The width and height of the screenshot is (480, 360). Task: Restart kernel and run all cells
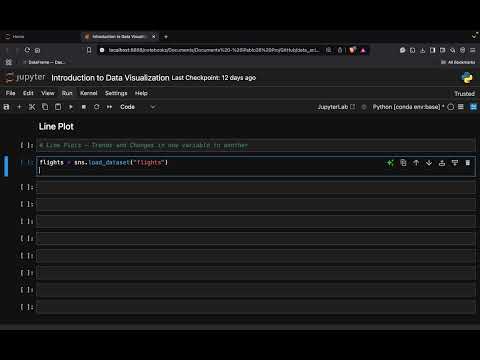pyautogui.click(x=109, y=107)
